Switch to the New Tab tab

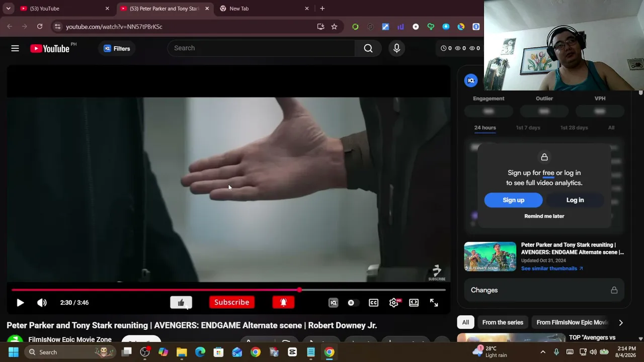264,9
